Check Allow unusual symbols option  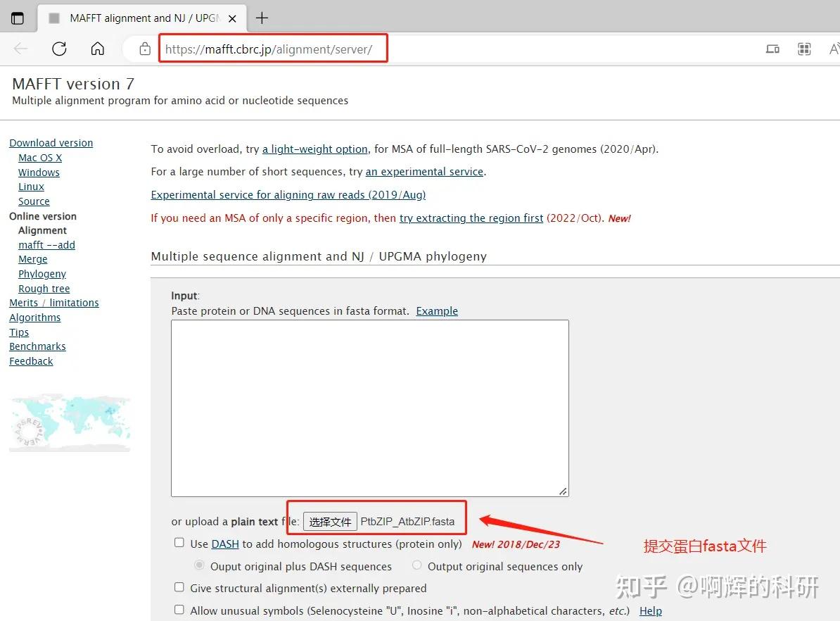point(179,609)
